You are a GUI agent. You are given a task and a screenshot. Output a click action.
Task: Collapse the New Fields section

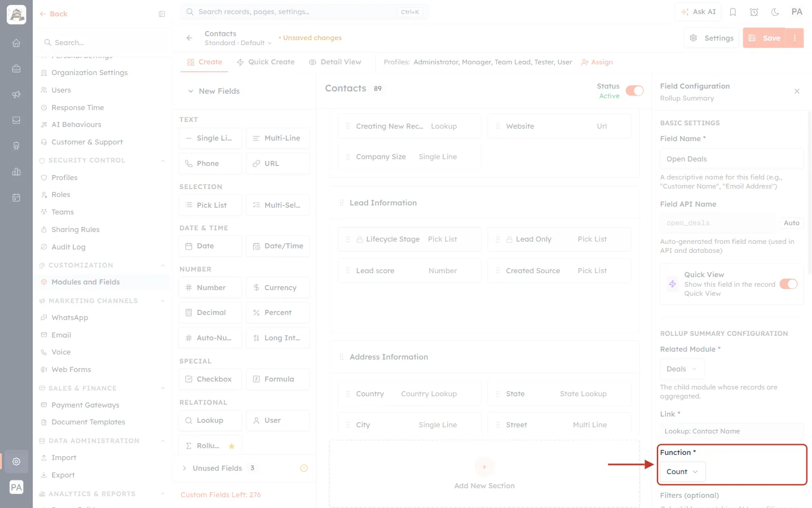click(x=191, y=91)
